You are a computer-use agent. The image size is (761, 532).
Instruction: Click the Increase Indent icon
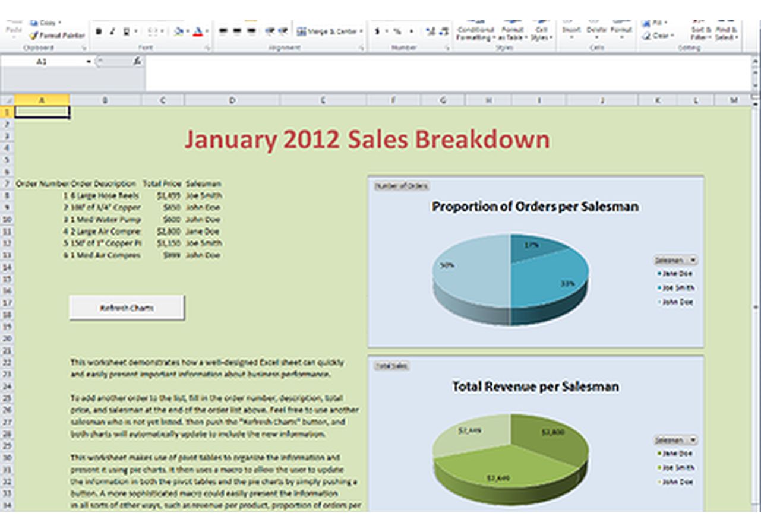(283, 31)
